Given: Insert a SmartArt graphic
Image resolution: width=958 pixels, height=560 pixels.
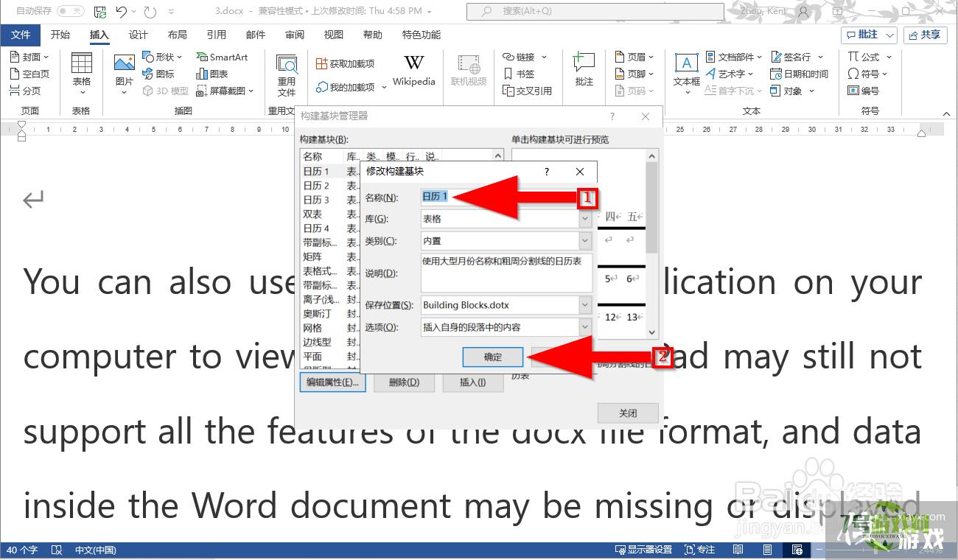Looking at the screenshot, I should coord(222,57).
